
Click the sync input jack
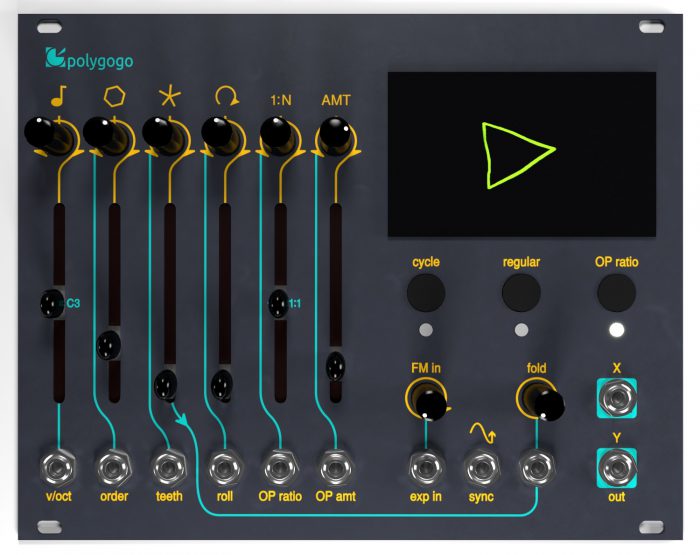pyautogui.click(x=481, y=468)
